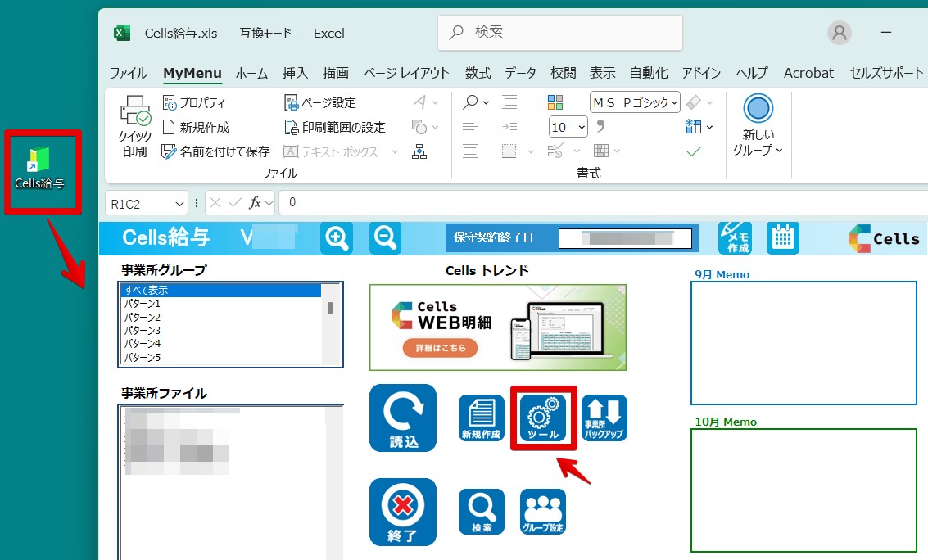Switch to the 挿入 tab
This screenshot has width=928, height=560.
tap(295, 74)
